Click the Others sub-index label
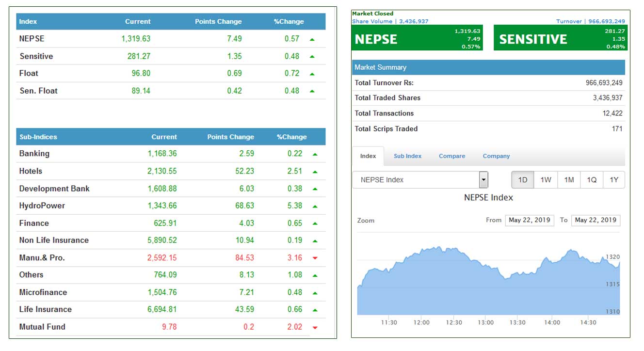Image resolution: width=644 pixels, height=351 pixels. (x=31, y=275)
